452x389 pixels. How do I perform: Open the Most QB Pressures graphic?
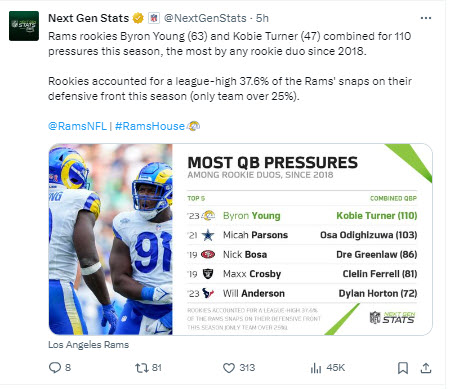tap(302, 239)
